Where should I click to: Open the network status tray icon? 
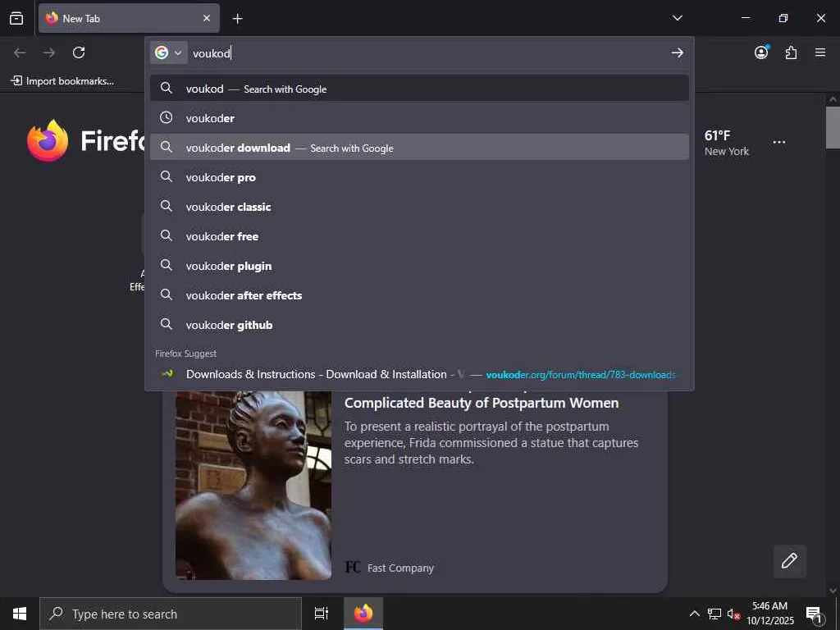coord(714,614)
